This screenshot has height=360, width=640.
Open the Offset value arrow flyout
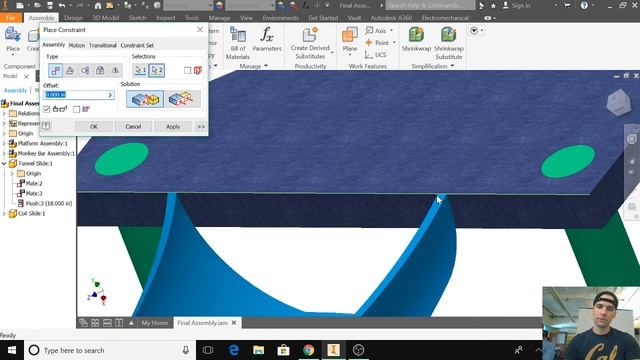click(110, 95)
